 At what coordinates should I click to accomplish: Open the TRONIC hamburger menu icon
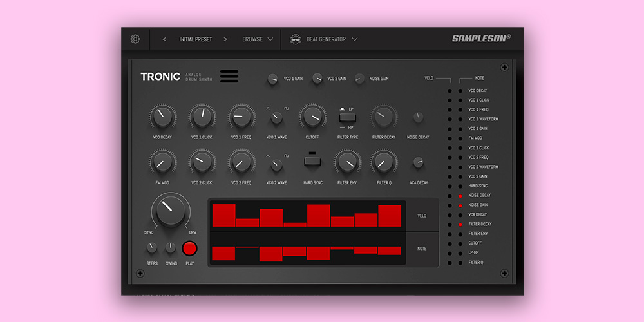tap(229, 76)
